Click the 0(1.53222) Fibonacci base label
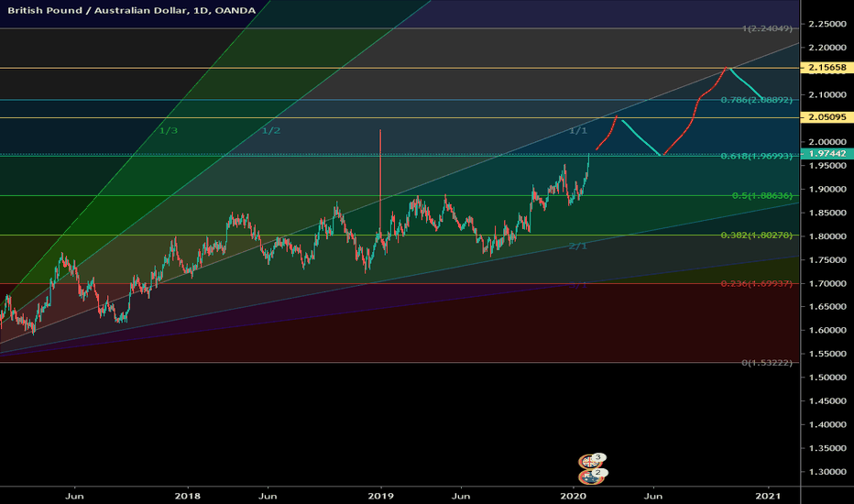 [x=767, y=363]
